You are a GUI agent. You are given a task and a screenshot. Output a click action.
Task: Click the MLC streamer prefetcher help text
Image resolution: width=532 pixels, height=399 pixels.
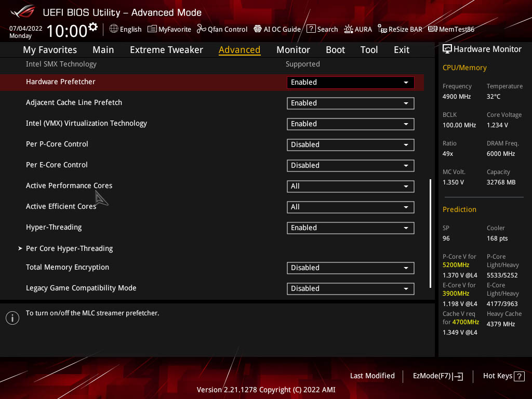click(92, 313)
